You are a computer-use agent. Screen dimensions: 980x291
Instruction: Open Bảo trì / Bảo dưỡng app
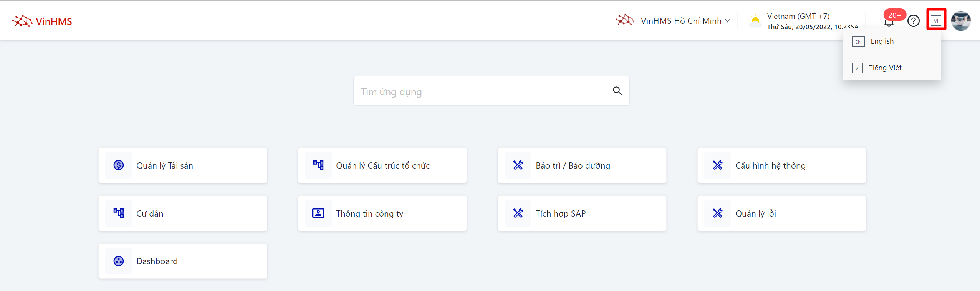(x=582, y=165)
